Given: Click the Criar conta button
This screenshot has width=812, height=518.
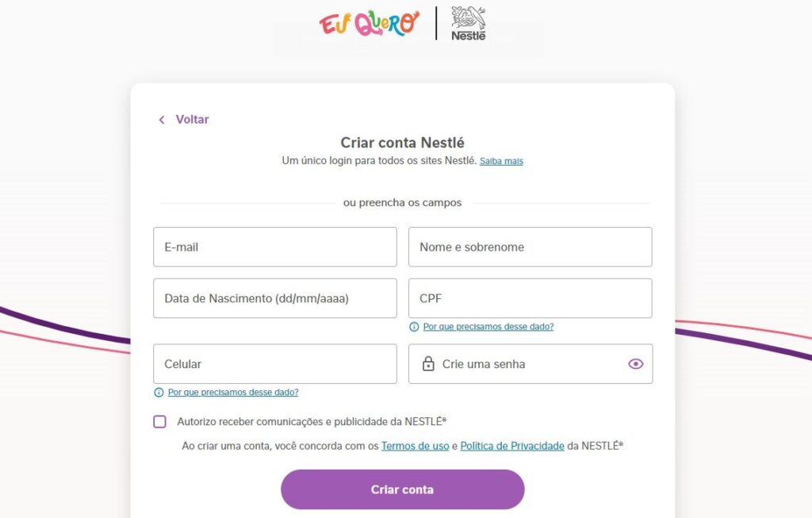Looking at the screenshot, I should 402,489.
